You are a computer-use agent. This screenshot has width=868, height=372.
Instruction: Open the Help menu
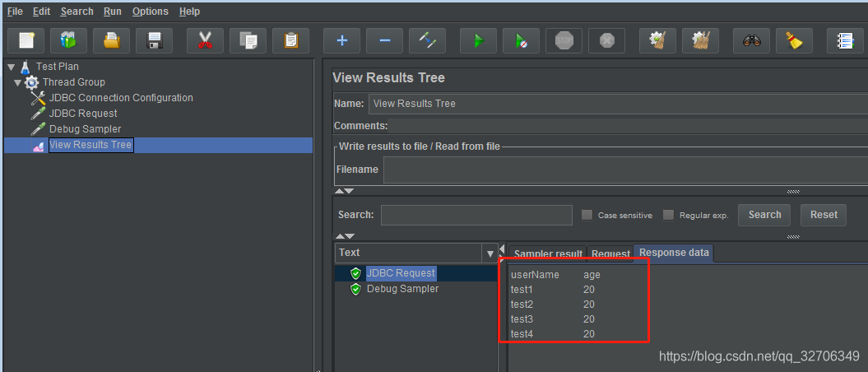[190, 11]
